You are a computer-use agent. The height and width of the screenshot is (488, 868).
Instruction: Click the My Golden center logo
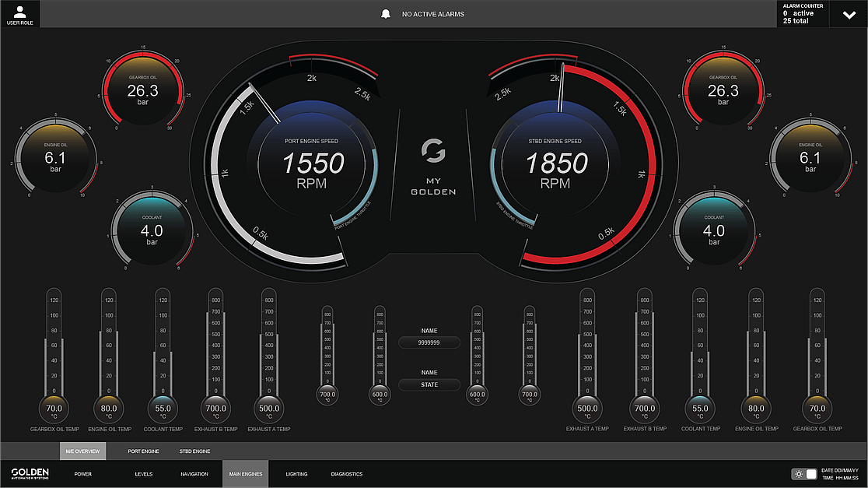433,167
